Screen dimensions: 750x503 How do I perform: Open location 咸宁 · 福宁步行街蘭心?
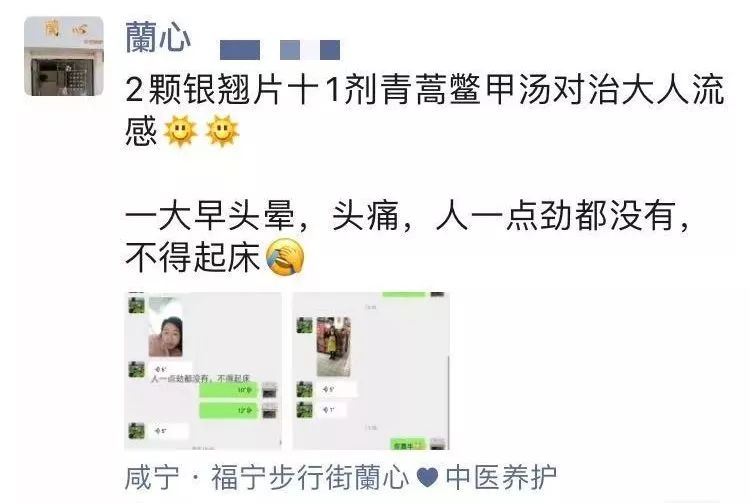(267, 477)
